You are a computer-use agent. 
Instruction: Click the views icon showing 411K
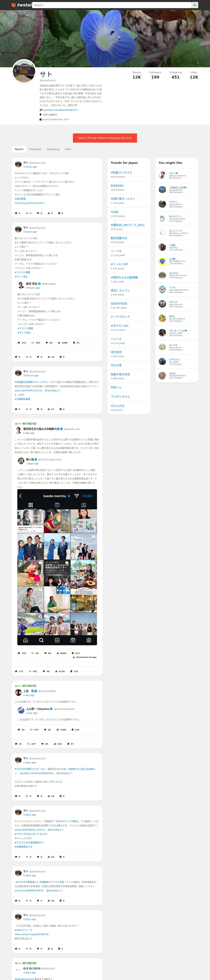56,671
